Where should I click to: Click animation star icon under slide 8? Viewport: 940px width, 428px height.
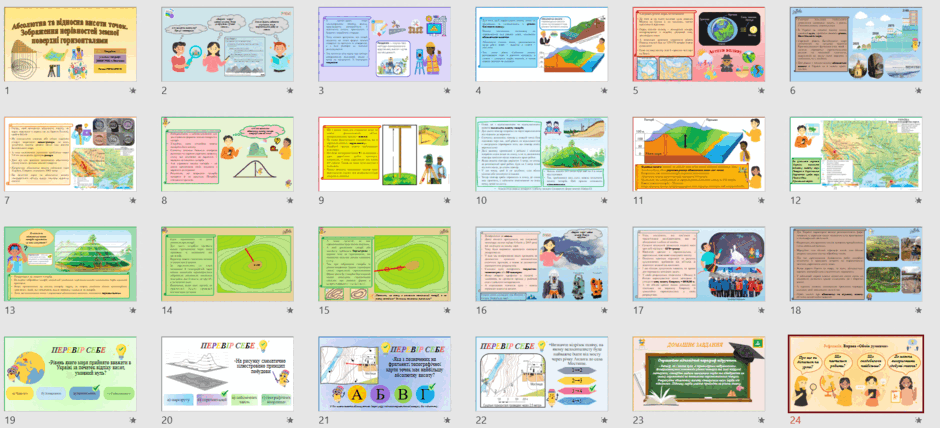click(290, 201)
